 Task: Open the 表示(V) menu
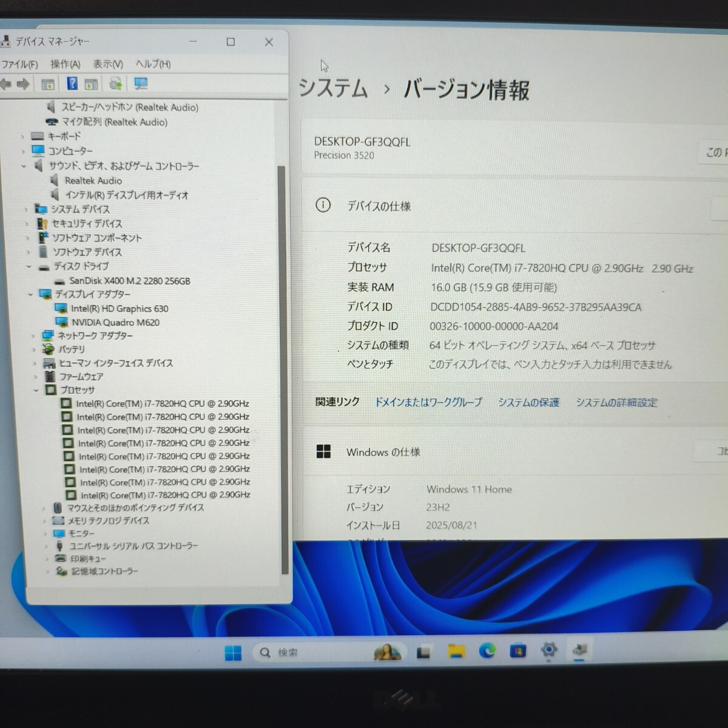(108, 64)
